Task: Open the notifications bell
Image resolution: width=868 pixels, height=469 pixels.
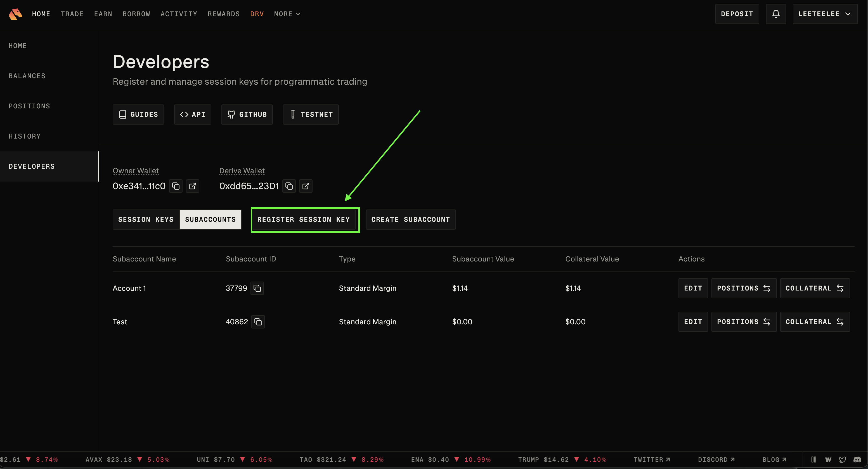Action: click(x=776, y=14)
